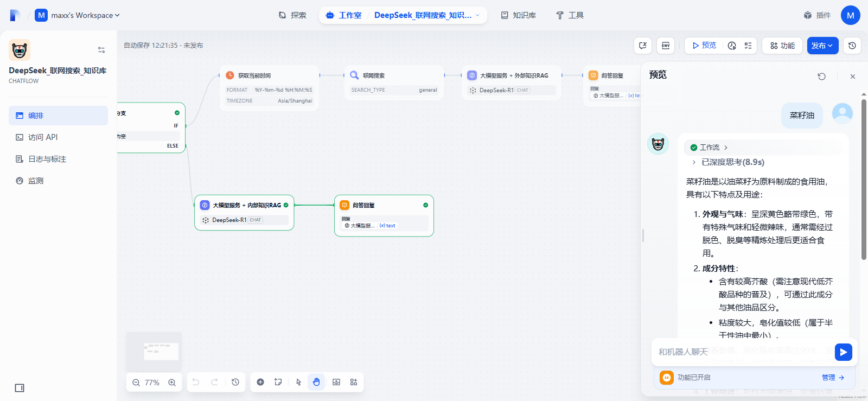Click the robot app icon in sidebar
Viewport: 868px width, 401px height.
[x=20, y=50]
